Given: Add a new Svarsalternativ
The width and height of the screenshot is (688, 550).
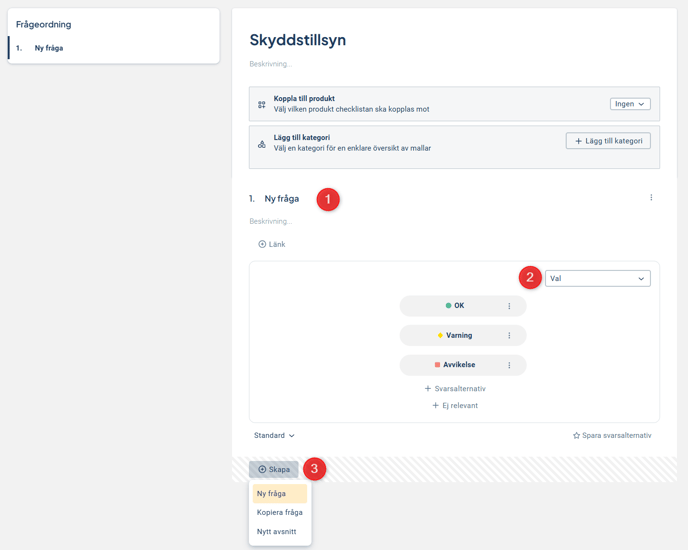Looking at the screenshot, I should [454, 388].
